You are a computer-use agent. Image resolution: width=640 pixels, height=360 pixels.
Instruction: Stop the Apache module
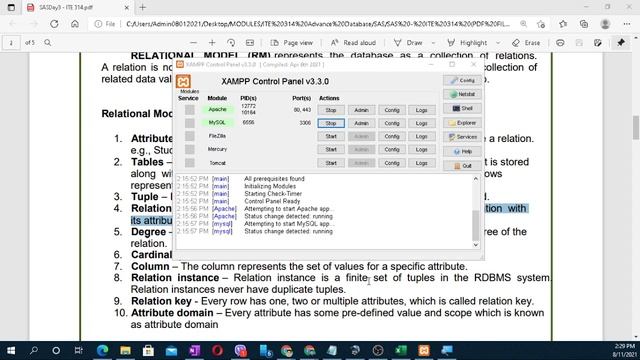pyautogui.click(x=331, y=110)
